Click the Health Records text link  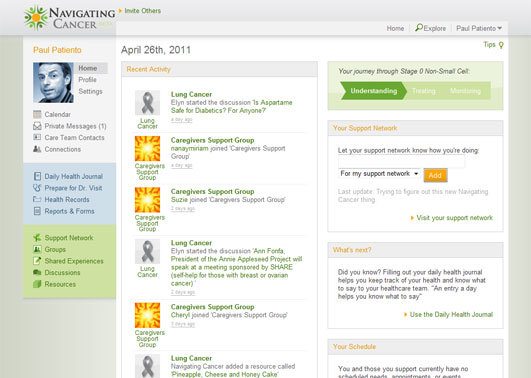tap(67, 200)
